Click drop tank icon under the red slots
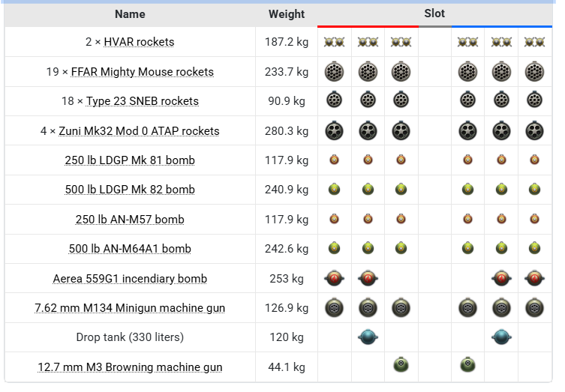This screenshot has width=565, height=392. (368, 337)
